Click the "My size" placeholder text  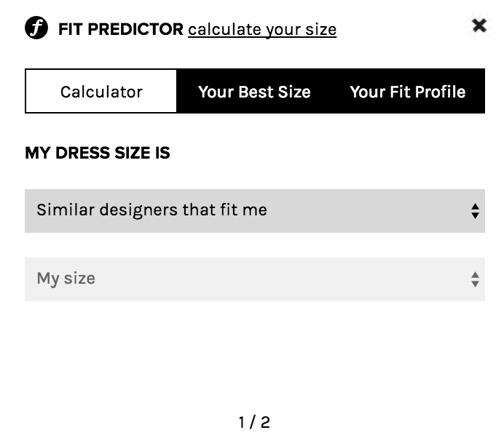click(66, 279)
